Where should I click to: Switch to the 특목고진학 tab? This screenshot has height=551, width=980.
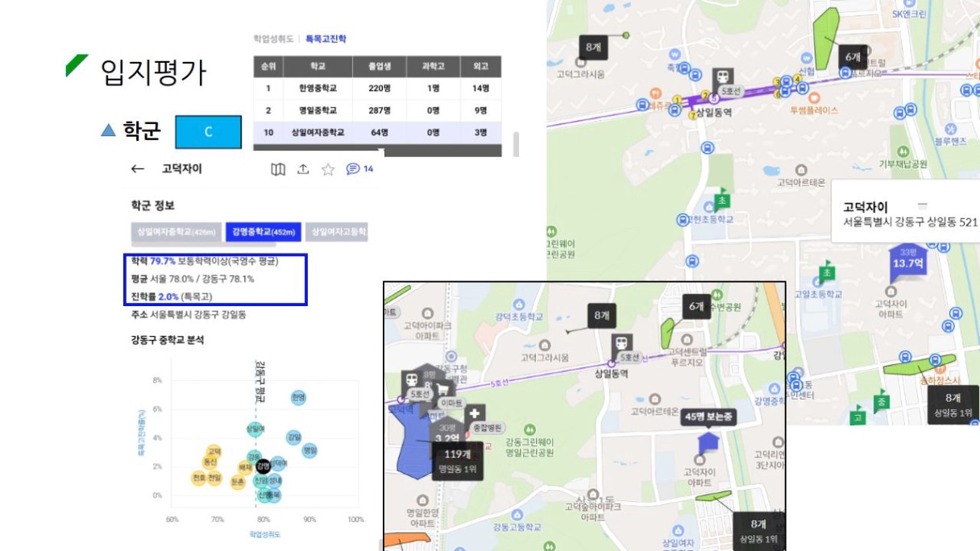click(x=326, y=39)
